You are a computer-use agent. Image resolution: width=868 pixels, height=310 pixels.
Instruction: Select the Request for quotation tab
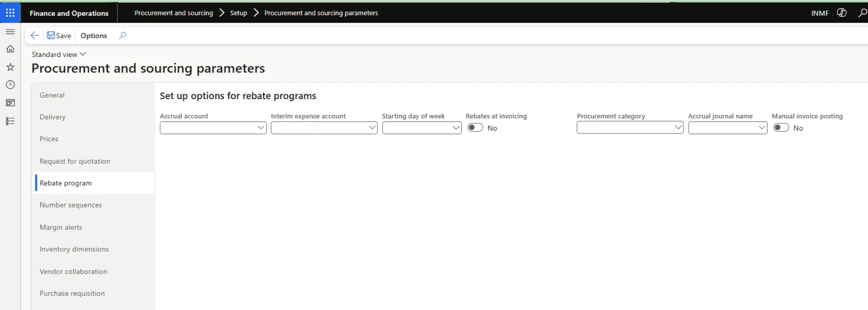tap(93, 161)
